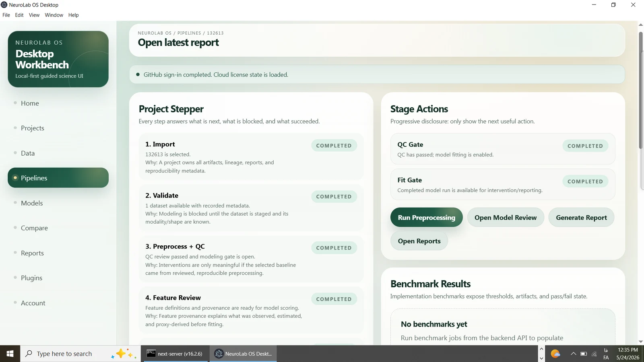This screenshot has height=362, width=644.
Task: Click the page scrollbar up arrow
Action: tap(641, 25)
